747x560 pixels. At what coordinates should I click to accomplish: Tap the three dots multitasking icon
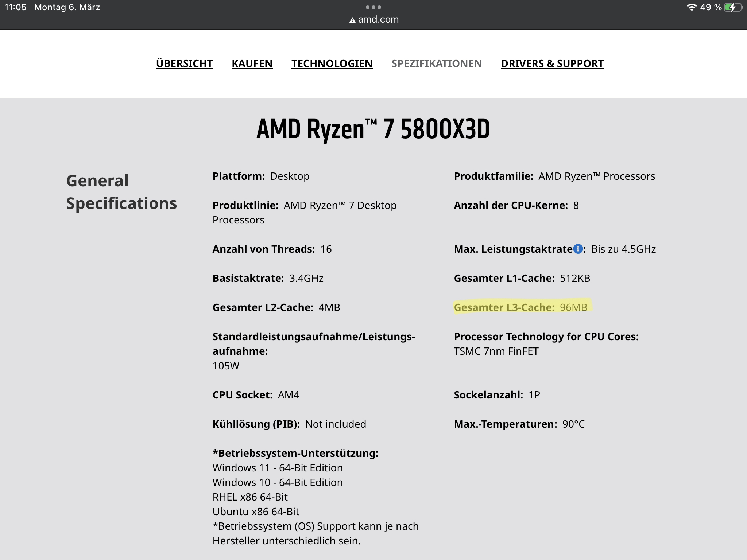[373, 7]
